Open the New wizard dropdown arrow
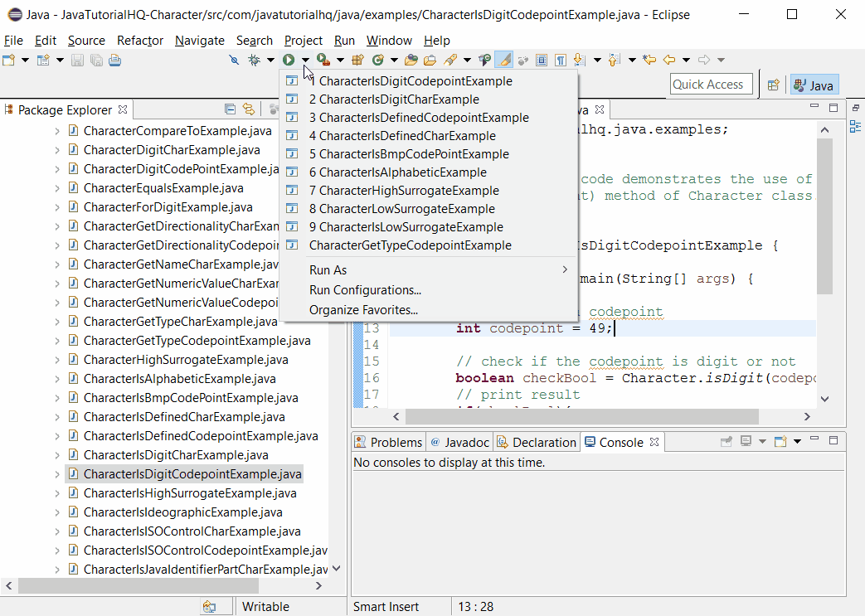 pos(25,60)
